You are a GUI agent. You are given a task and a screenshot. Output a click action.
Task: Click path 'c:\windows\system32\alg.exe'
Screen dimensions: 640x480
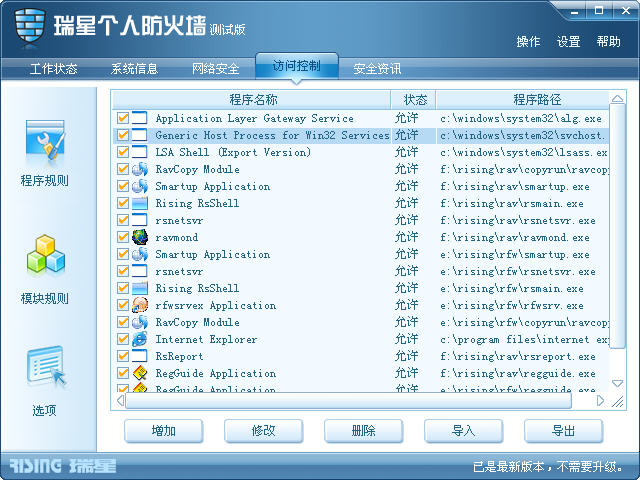click(521, 118)
